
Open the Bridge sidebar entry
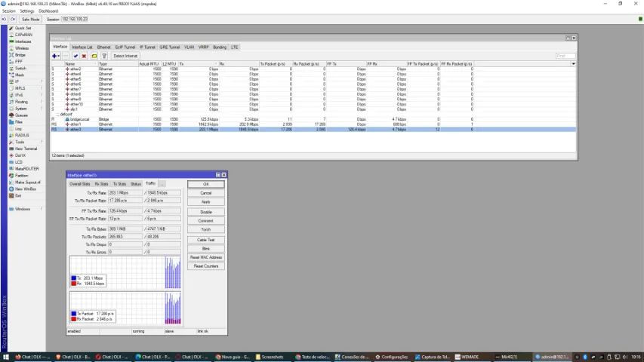20,54
